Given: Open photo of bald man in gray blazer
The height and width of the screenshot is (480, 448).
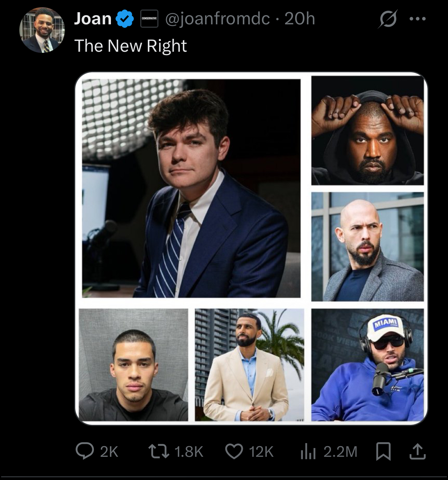Looking at the screenshot, I should (367, 246).
